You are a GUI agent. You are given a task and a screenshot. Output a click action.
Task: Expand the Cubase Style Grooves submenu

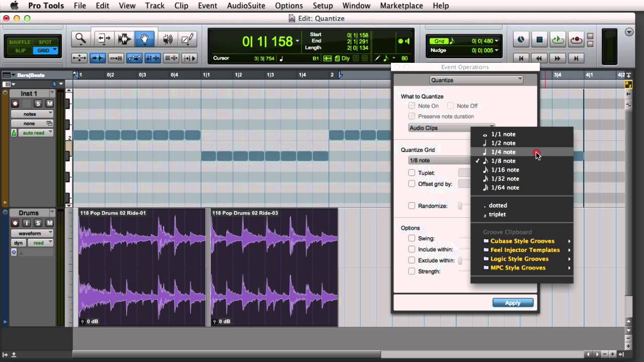point(522,241)
